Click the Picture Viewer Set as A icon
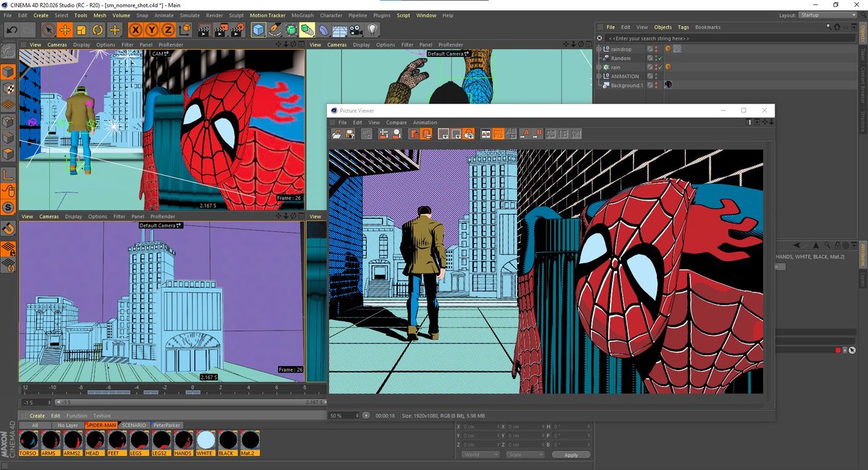Viewport: 868px width, 470px height. coord(524,134)
